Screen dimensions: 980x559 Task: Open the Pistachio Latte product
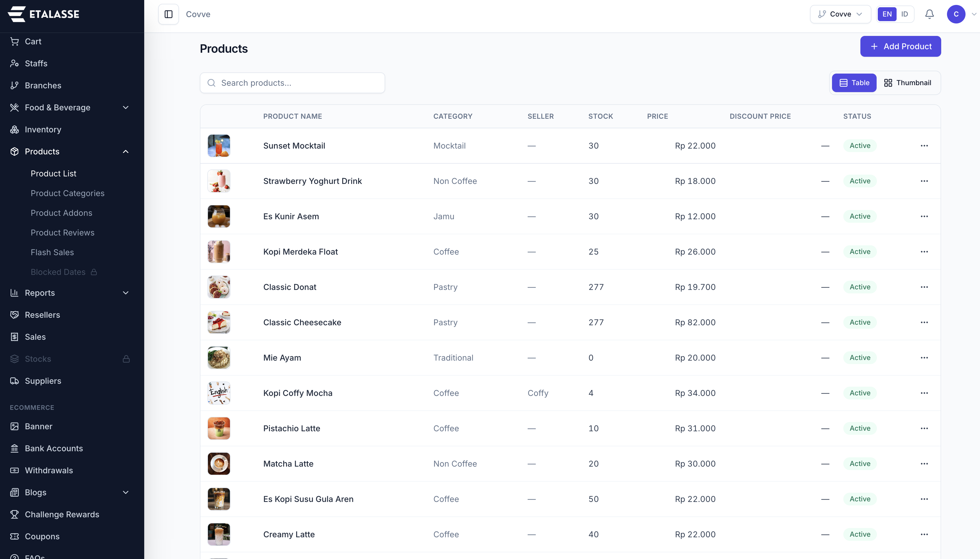(292, 428)
